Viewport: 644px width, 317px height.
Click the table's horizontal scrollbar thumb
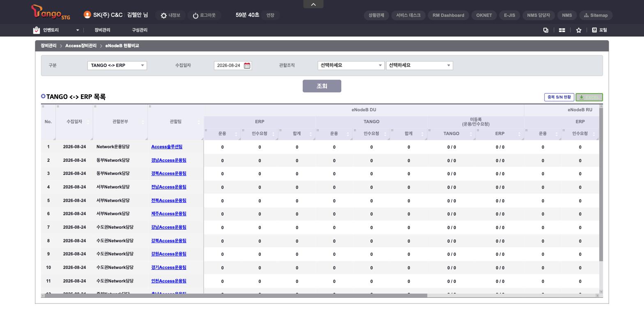(236, 296)
